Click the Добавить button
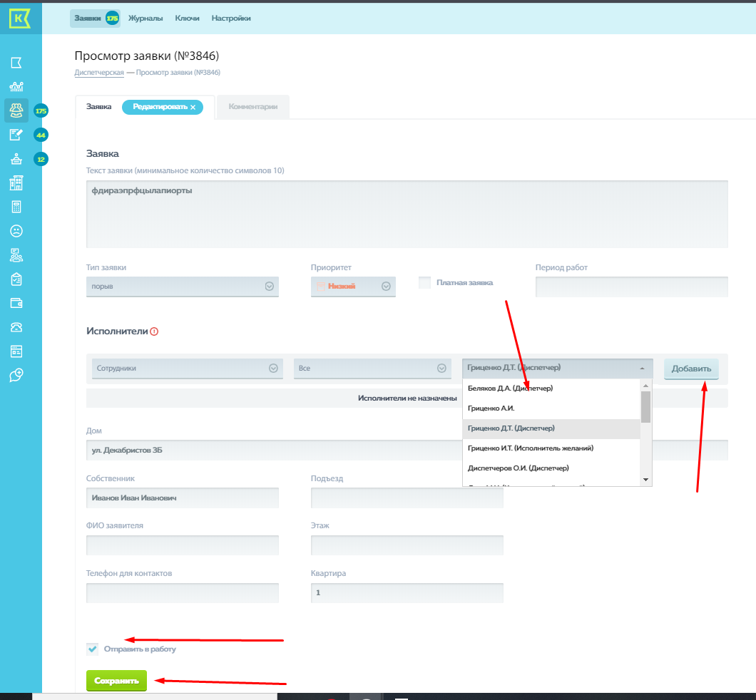 [x=691, y=369]
